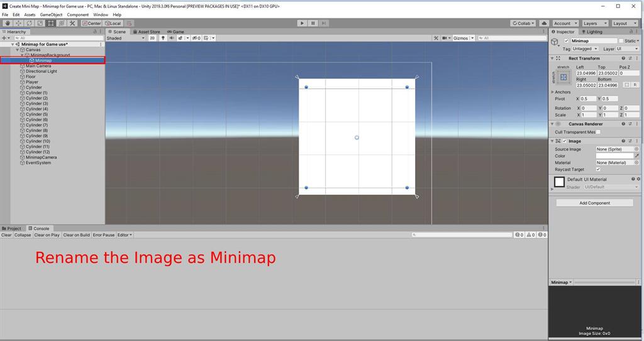Lock the Inspector panel

pos(631,31)
